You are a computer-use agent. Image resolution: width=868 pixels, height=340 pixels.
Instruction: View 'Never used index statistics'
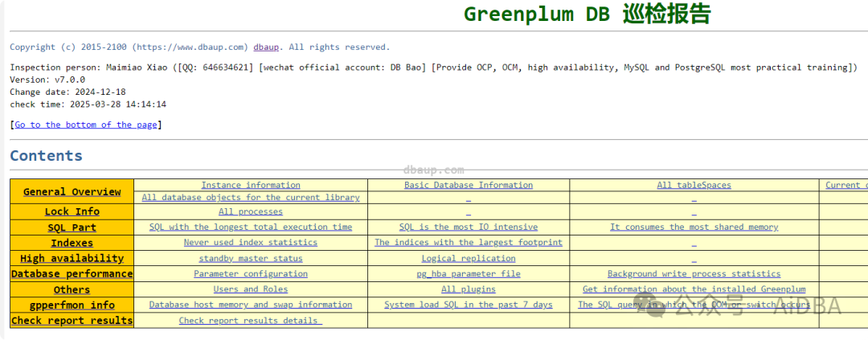(x=251, y=243)
